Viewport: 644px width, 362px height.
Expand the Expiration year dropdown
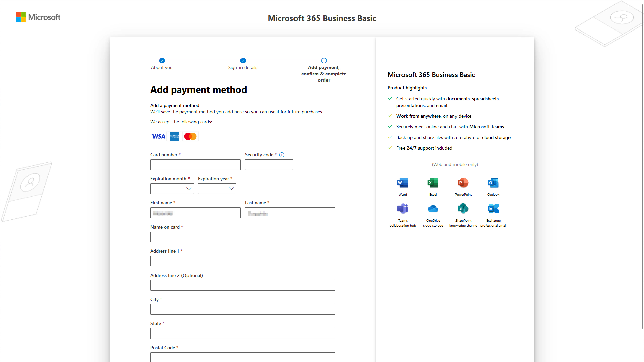pyautogui.click(x=217, y=189)
